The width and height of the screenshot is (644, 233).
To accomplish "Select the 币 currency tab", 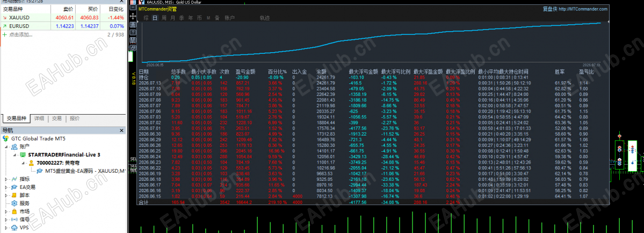I will click(199, 18).
